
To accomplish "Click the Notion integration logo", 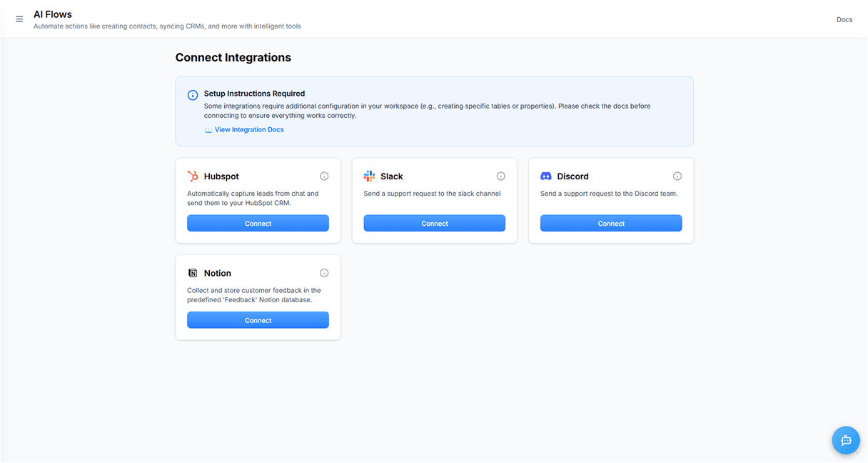I will pyautogui.click(x=192, y=273).
